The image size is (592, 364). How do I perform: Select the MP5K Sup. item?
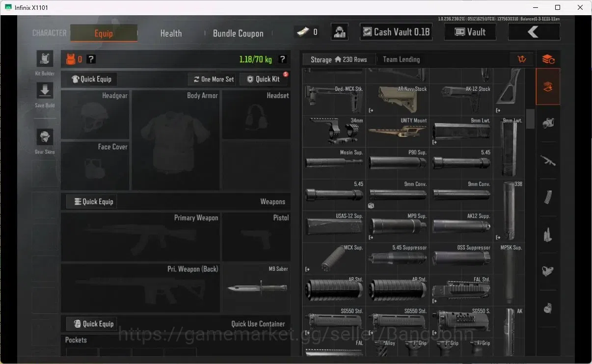tap(509, 274)
